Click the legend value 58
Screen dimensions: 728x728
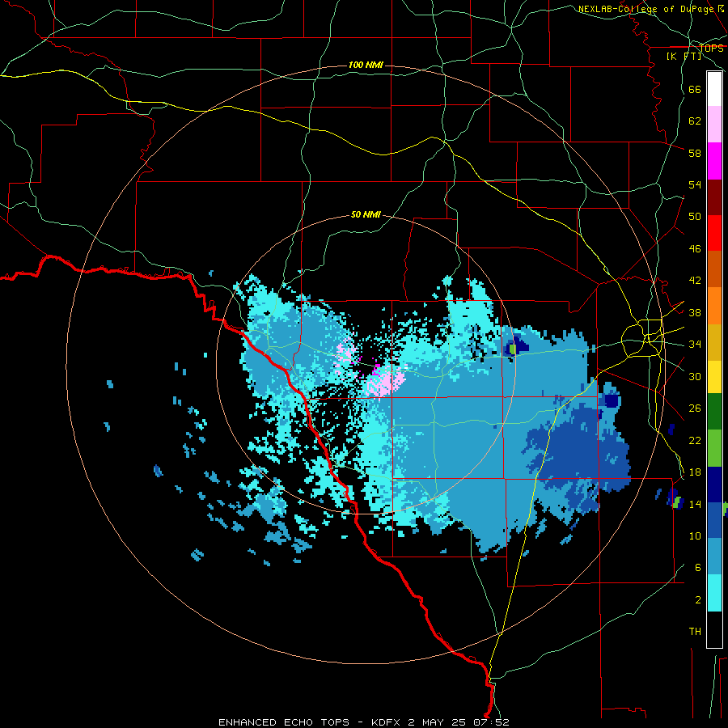tap(695, 153)
